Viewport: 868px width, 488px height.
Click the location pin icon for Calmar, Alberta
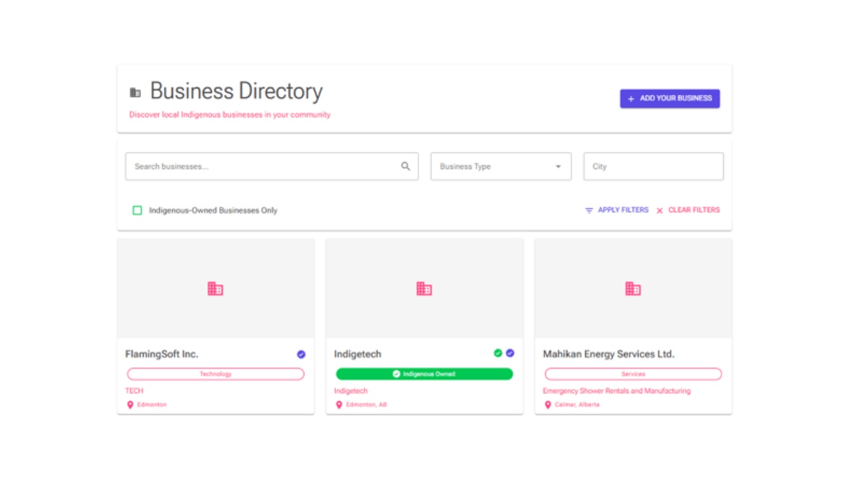tap(548, 404)
